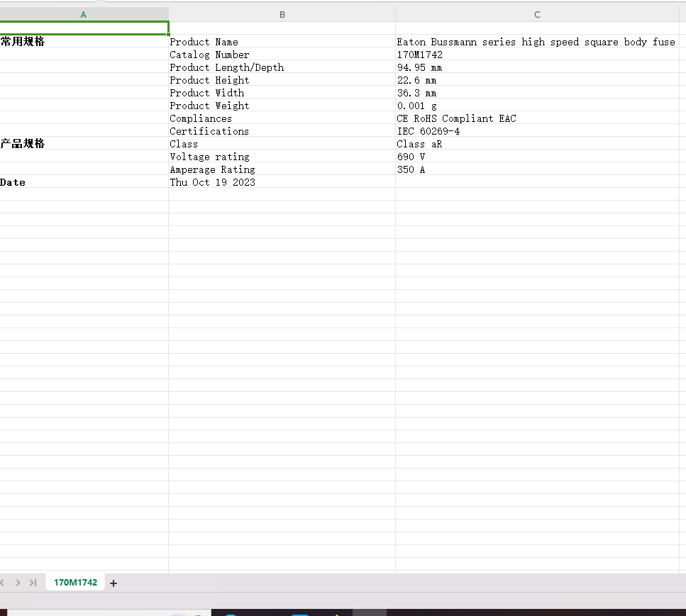686x616 pixels.
Task: Click the CE RoHS Compliant EAC cell
Action: coord(537,118)
